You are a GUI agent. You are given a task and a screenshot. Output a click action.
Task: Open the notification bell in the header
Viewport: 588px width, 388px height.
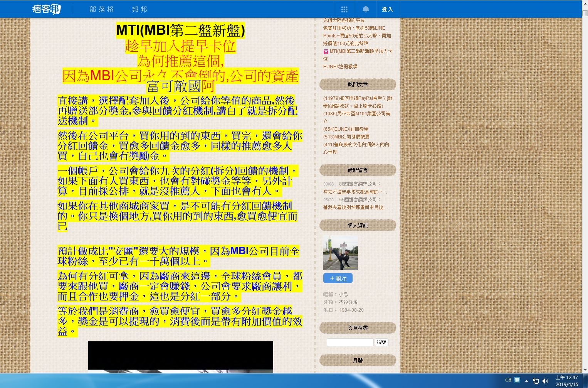click(366, 9)
